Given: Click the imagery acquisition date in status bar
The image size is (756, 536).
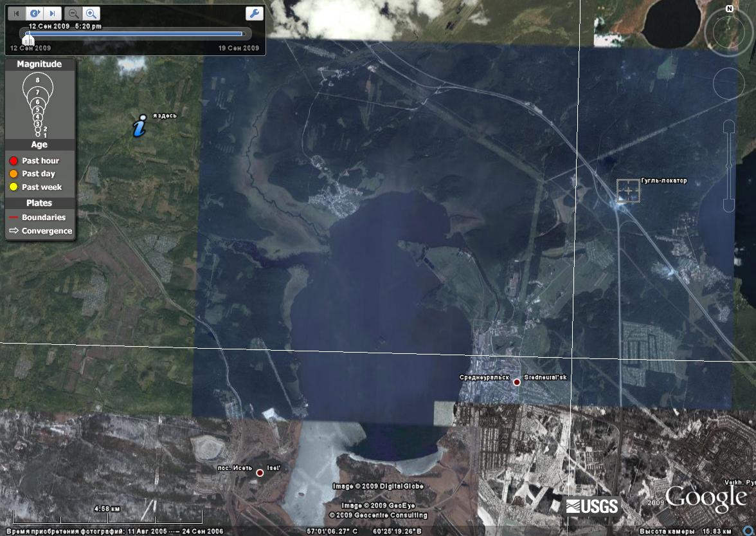Looking at the screenshot, I should pos(114,531).
